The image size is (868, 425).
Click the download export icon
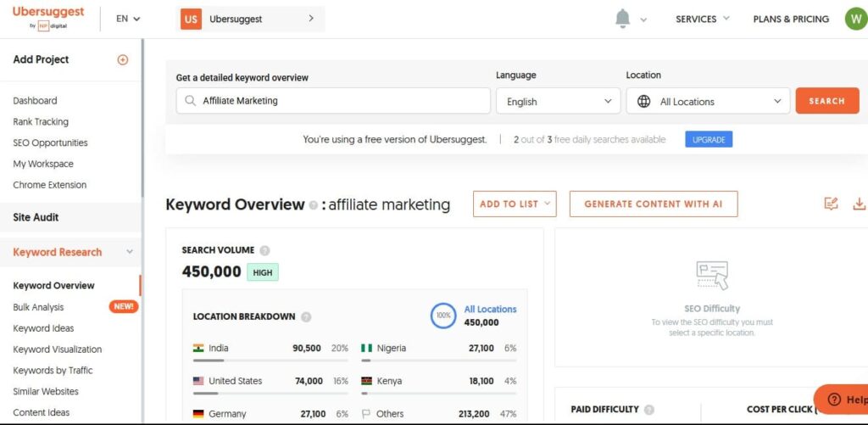pyautogui.click(x=860, y=204)
